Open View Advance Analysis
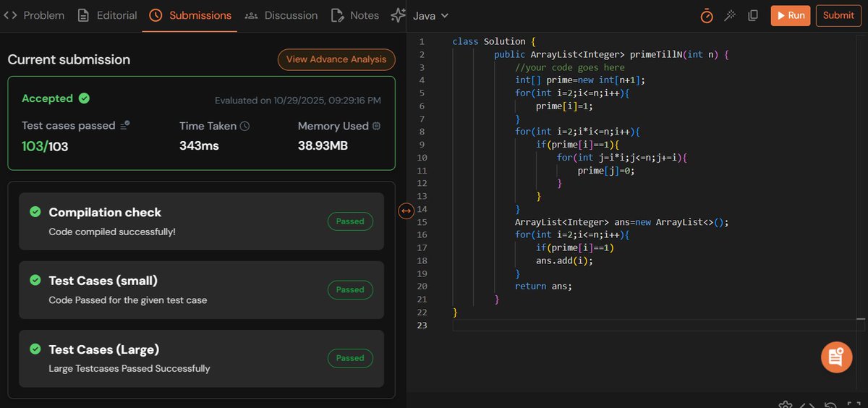 pos(336,59)
